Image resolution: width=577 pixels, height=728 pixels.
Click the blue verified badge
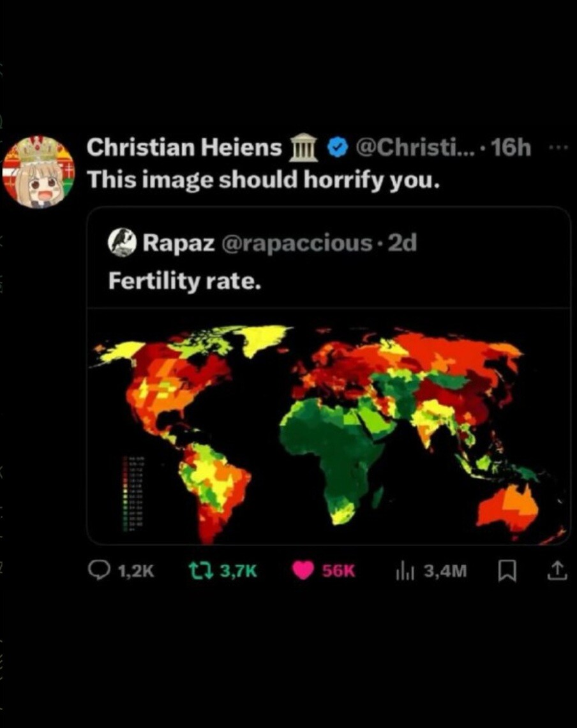click(337, 148)
